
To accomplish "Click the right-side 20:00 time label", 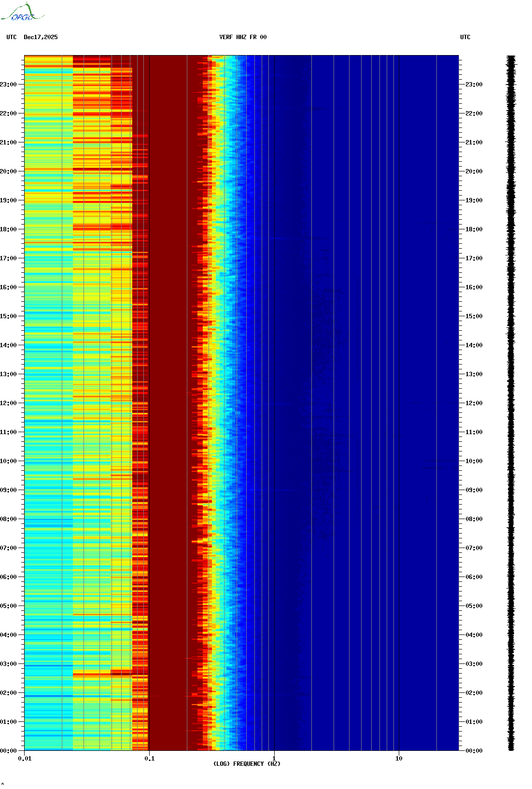I will [474, 171].
